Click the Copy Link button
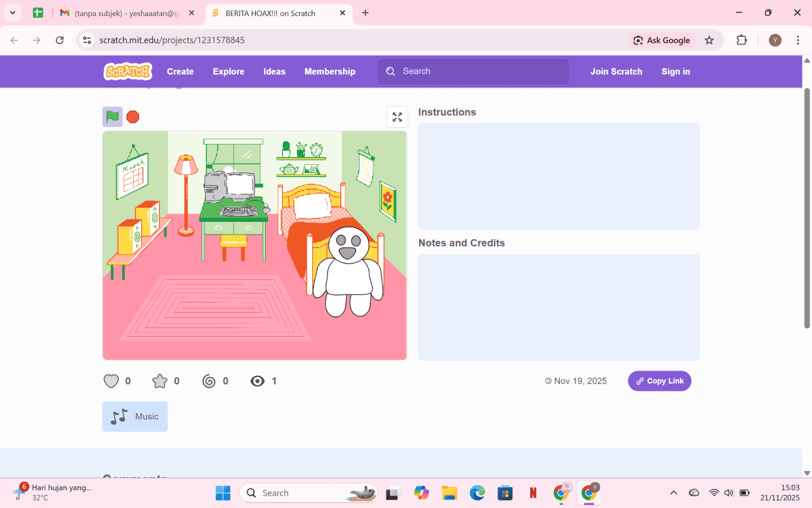The image size is (812, 508). pyautogui.click(x=659, y=381)
